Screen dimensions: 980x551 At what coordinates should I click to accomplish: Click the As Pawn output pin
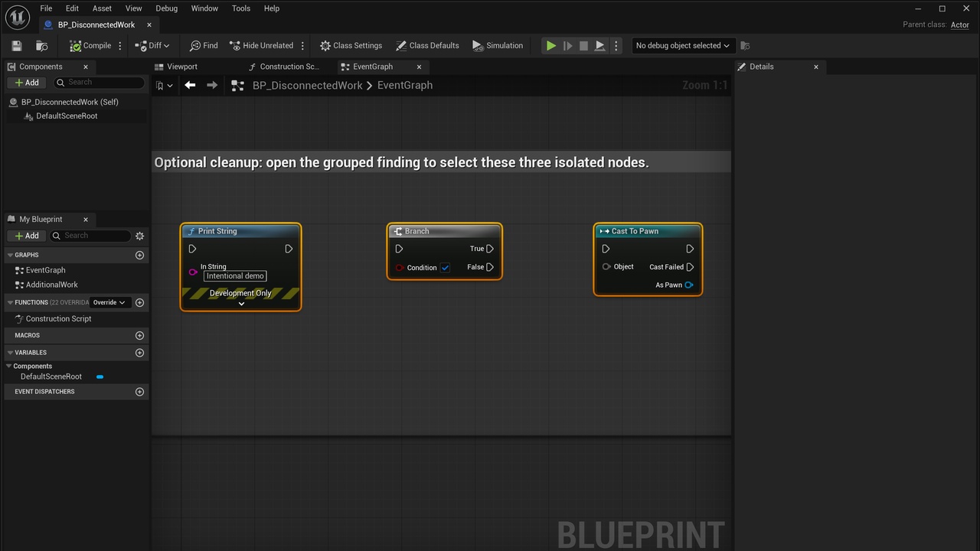[x=689, y=285]
